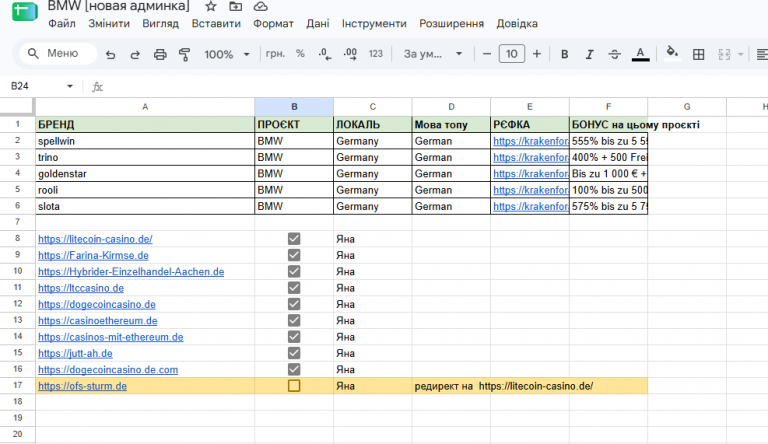
Task: Uncheck checkbox for jutt-ah.de row
Action: point(294,353)
